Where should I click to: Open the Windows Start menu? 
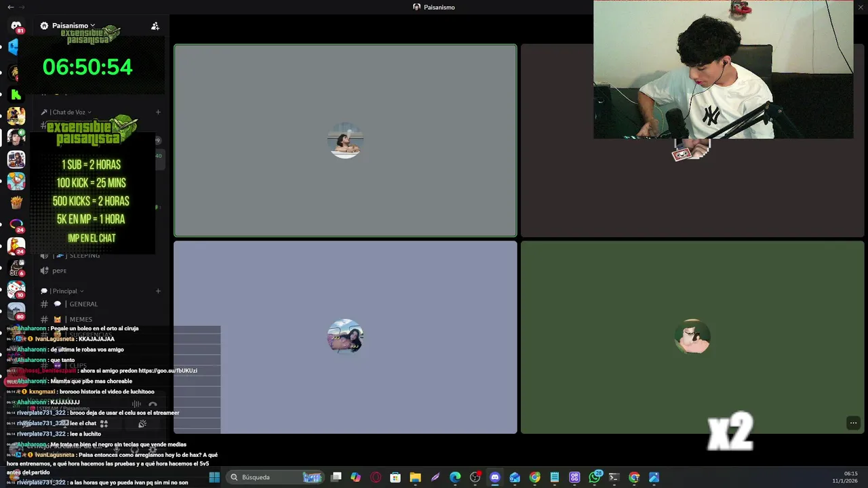tap(214, 477)
